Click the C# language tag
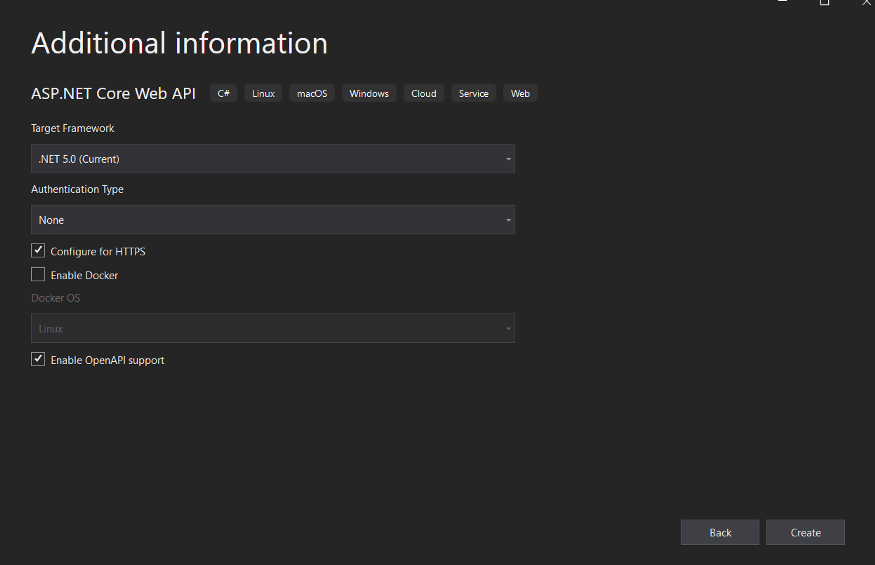This screenshot has width=875, height=565. click(223, 93)
